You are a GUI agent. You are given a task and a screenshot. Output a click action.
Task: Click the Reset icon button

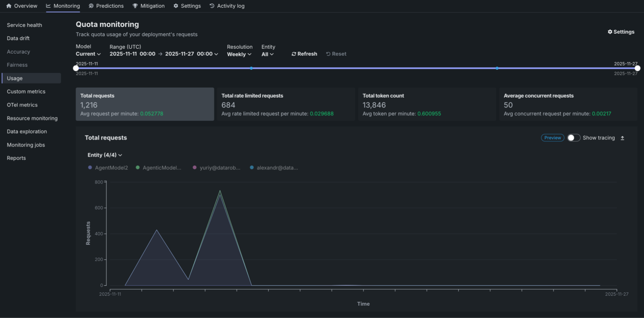328,54
